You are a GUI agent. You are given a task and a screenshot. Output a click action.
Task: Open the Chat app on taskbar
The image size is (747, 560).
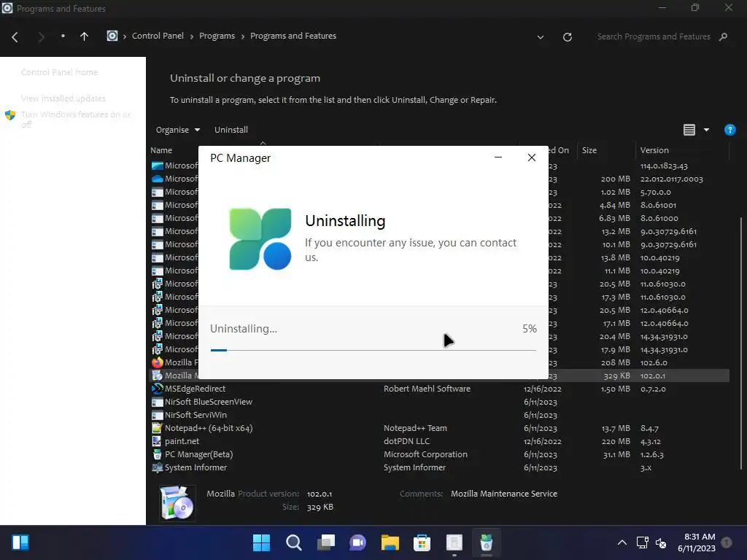pos(357,542)
